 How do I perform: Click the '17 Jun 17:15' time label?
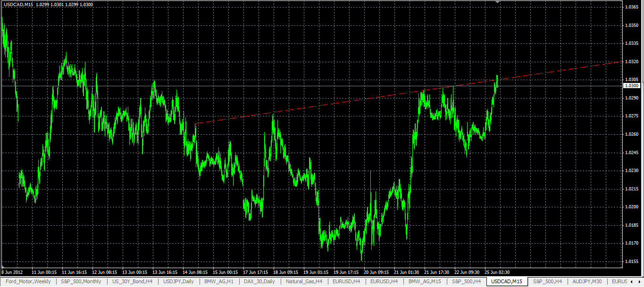pyautogui.click(x=256, y=272)
